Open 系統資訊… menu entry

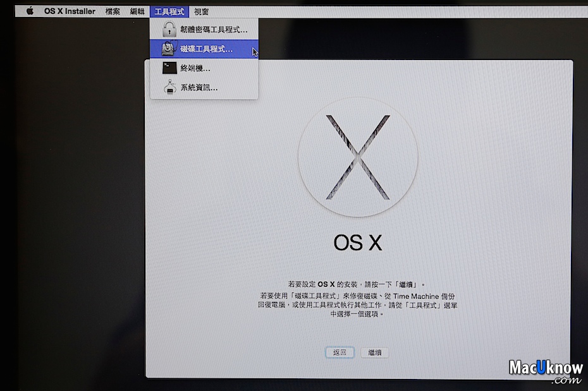click(x=204, y=88)
